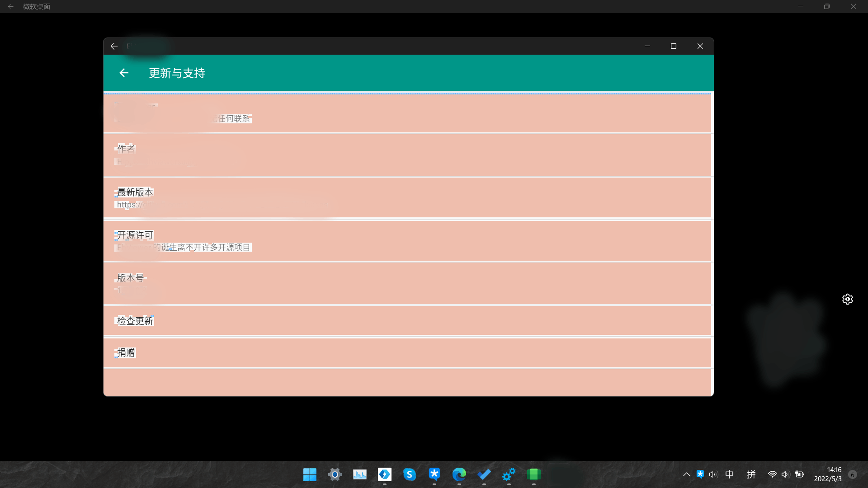Open the green app pinned on the taskbar
This screenshot has width=868, height=488.
tap(534, 474)
